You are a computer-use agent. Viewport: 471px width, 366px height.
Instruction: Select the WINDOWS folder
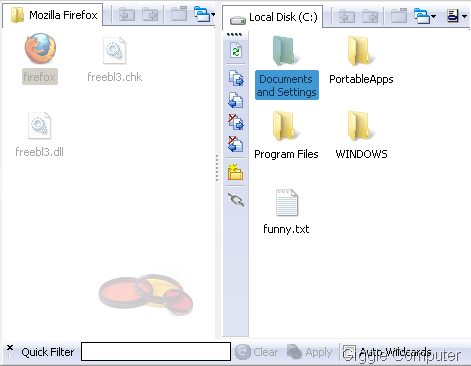361,135
